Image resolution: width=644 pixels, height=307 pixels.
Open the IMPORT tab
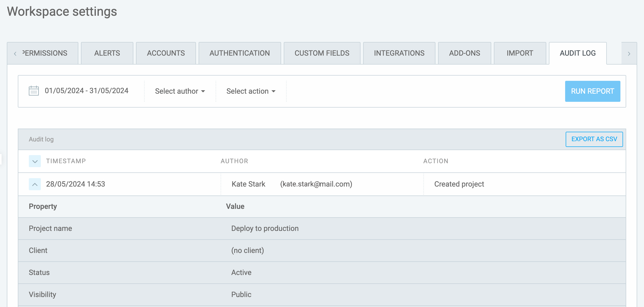520,53
